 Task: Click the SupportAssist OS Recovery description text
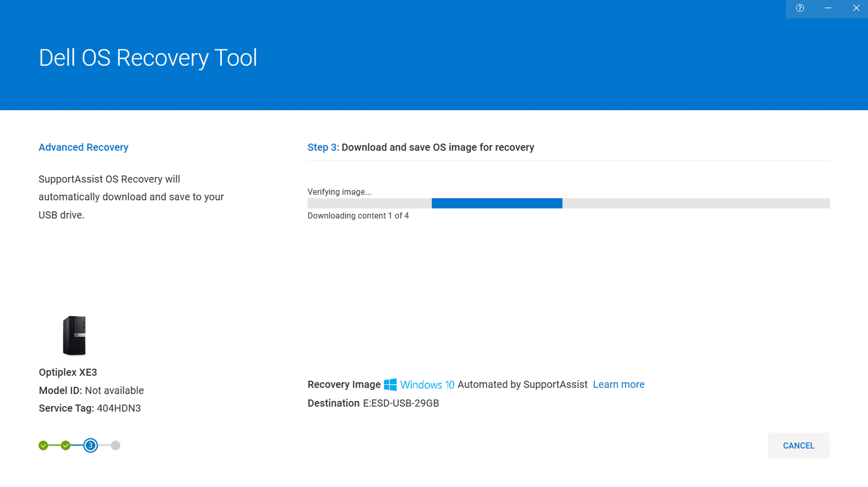point(131,197)
